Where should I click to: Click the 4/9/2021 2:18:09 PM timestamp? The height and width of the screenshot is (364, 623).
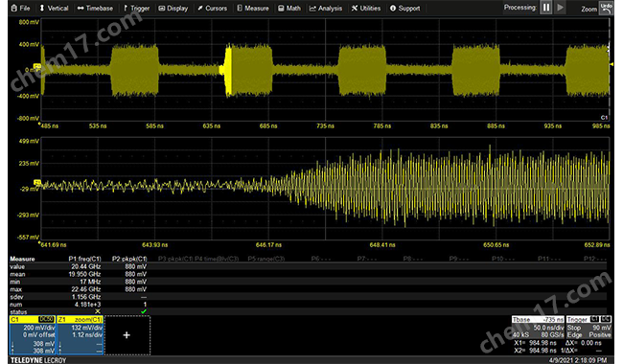[x=578, y=360]
